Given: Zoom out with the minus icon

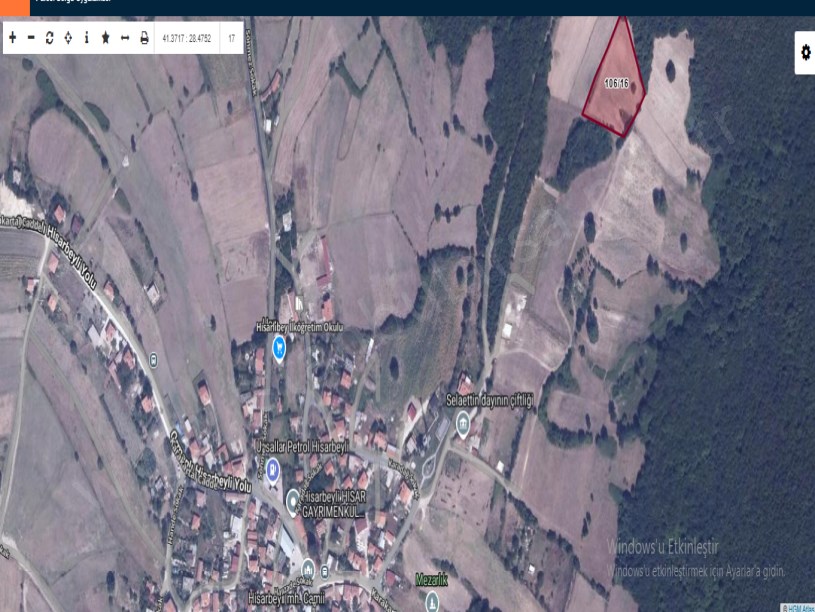Looking at the screenshot, I should coord(31,38).
